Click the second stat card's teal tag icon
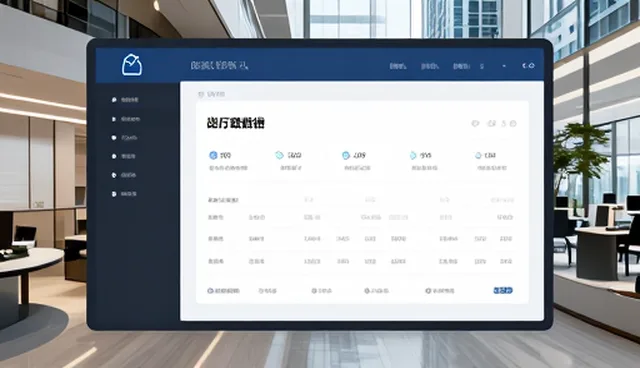Image resolution: width=640 pixels, height=368 pixels. 280,155
